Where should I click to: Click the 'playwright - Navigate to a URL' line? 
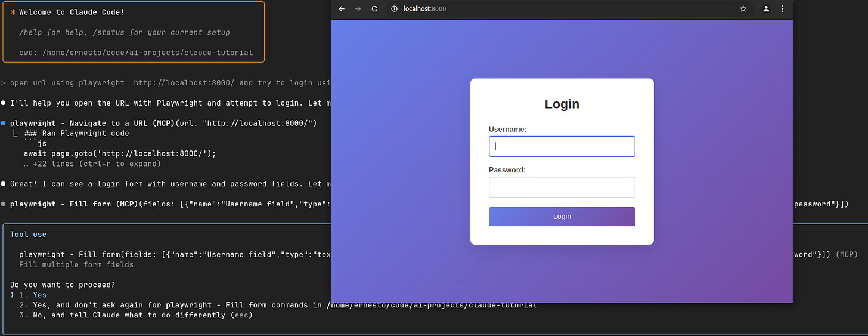tap(163, 123)
